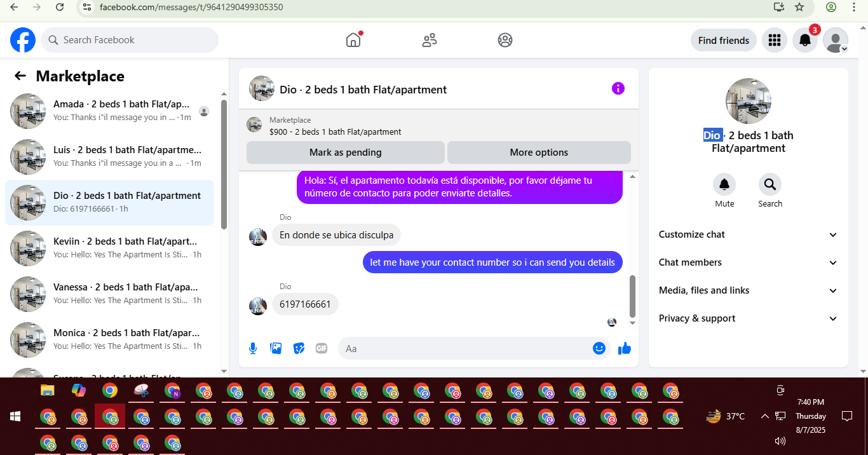Click message 'En donde se ubica disculpa'

point(336,235)
